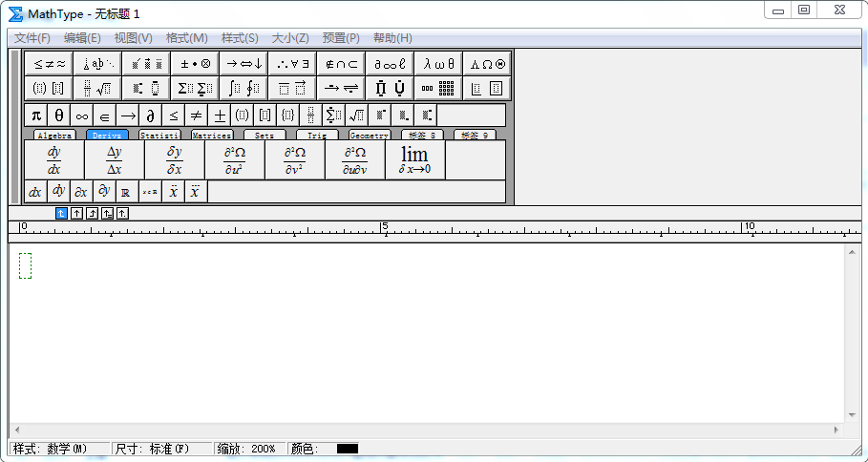Viewport: 868px width, 462px height.
Task: Insert the theta symbol from small bar
Action: (58, 115)
